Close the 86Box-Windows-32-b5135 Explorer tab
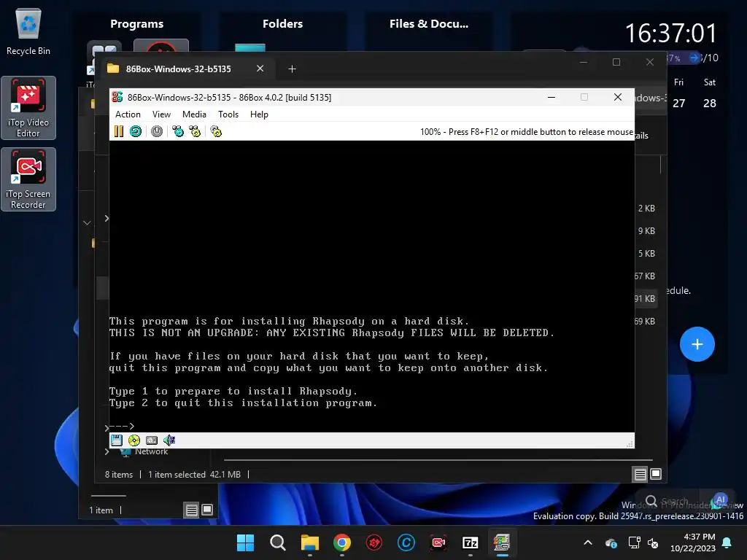The height and width of the screenshot is (560, 747). coord(260,69)
